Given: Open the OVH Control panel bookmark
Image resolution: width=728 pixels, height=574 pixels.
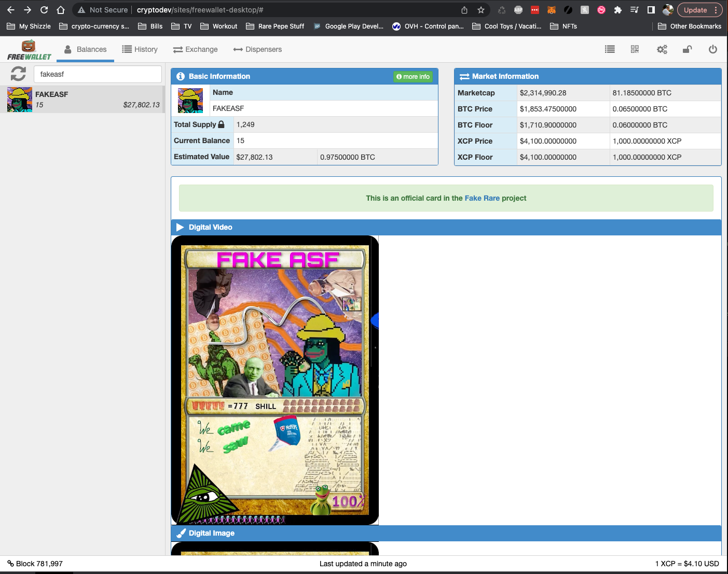Looking at the screenshot, I should (428, 26).
